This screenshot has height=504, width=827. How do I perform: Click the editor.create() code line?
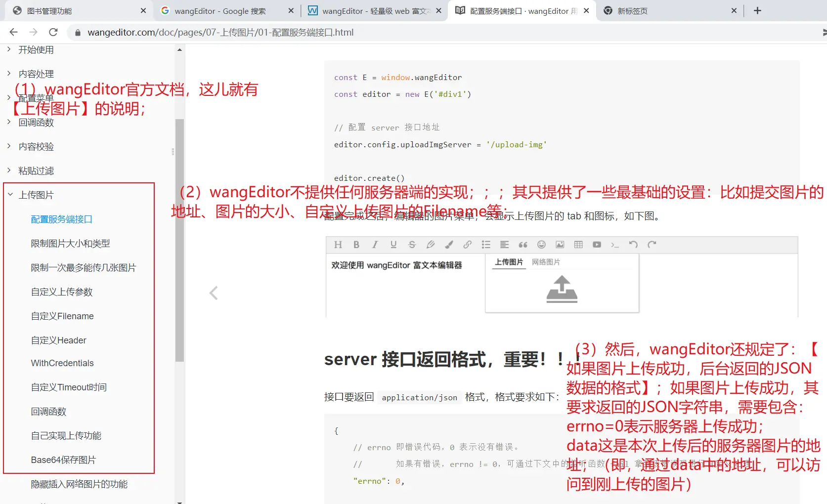369,178
